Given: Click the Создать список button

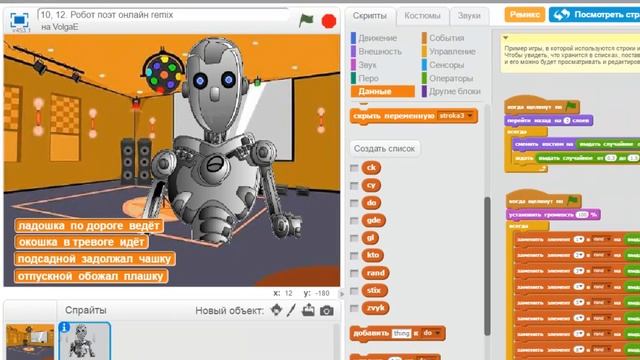Looking at the screenshot, I should [384, 149].
